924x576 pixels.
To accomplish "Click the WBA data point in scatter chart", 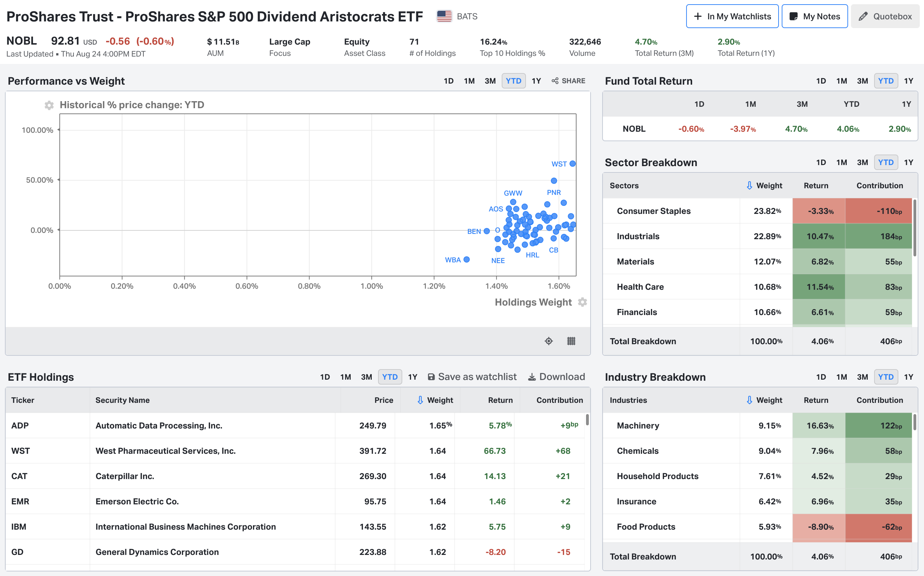I will (467, 260).
